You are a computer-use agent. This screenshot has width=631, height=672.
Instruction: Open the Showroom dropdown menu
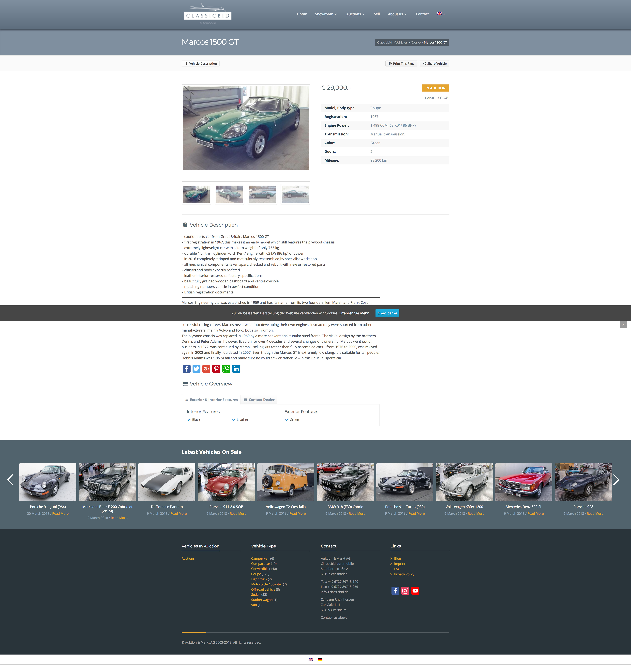(326, 14)
